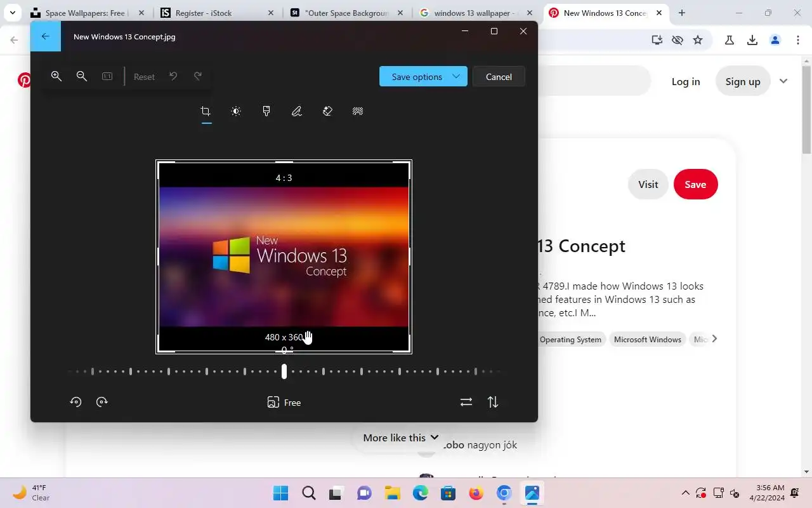This screenshot has height=508, width=812.
Task: Click the redo arrow icon
Action: click(198, 76)
